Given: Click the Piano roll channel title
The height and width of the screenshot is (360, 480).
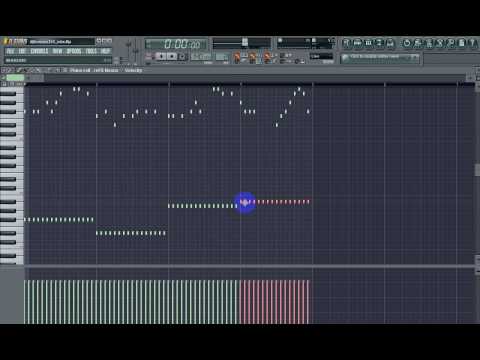Looking at the screenshot, I should click(x=94, y=70).
